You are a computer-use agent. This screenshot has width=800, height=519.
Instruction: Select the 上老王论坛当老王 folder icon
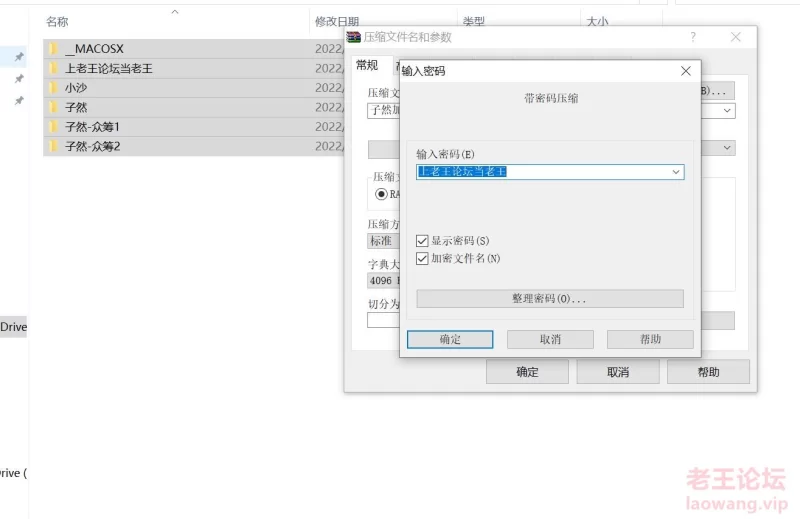pyautogui.click(x=54, y=68)
